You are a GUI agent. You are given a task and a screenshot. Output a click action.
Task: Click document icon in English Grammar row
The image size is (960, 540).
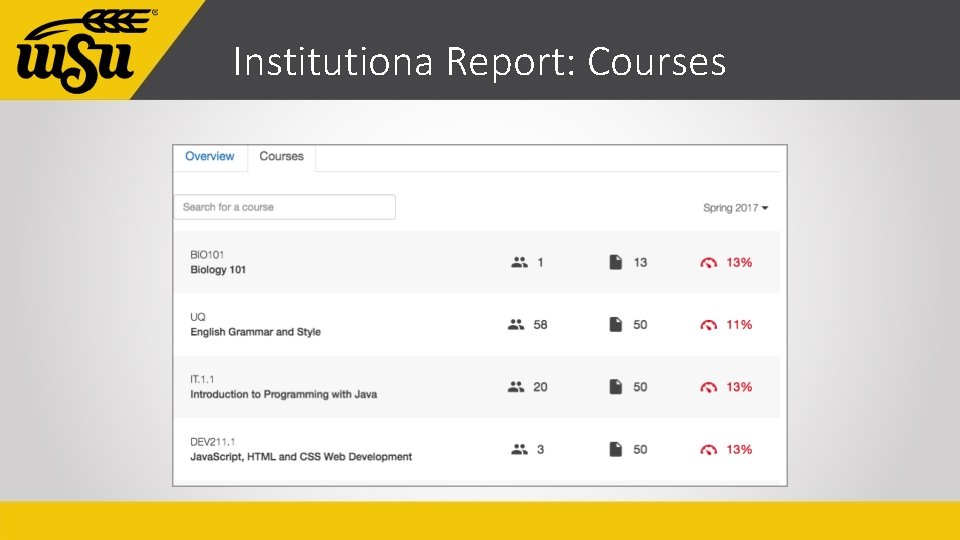click(x=616, y=325)
